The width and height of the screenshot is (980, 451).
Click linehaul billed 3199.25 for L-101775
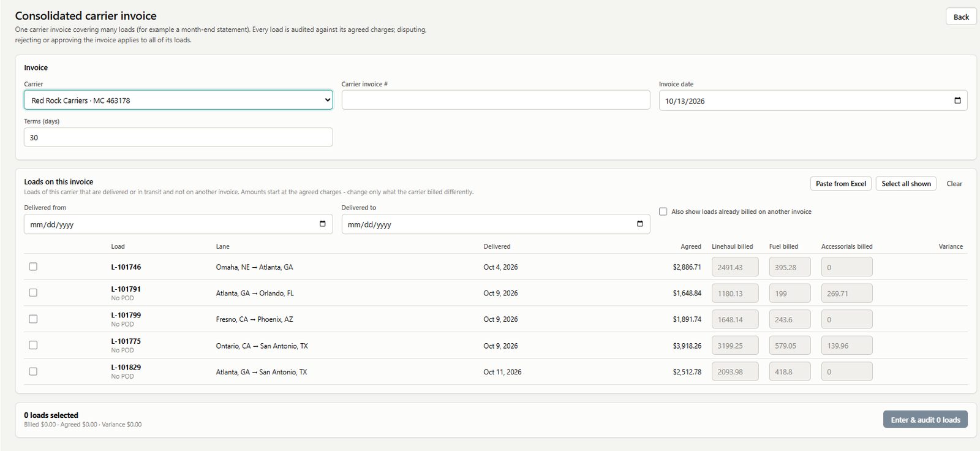coord(735,346)
